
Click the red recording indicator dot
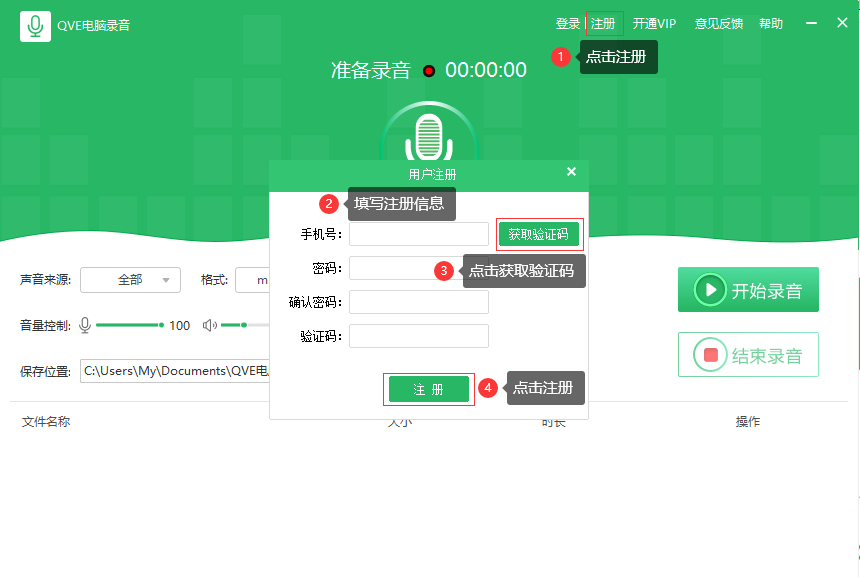point(428,71)
